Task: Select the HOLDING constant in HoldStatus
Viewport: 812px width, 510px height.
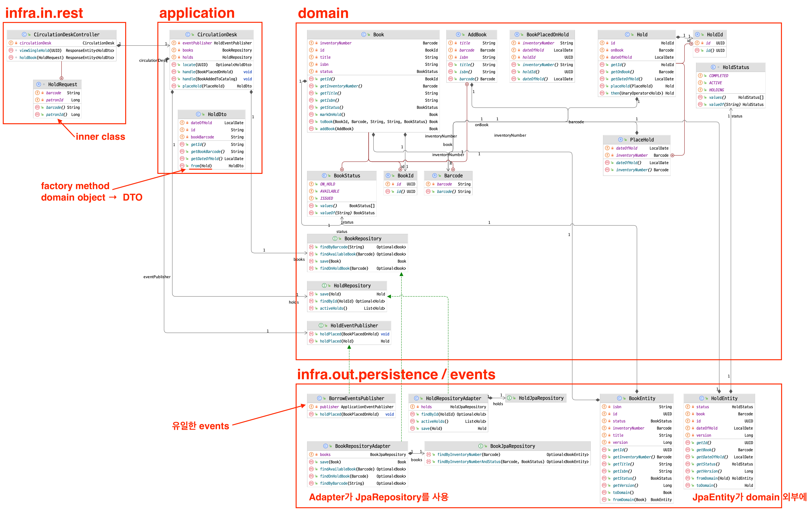Action: [731, 90]
